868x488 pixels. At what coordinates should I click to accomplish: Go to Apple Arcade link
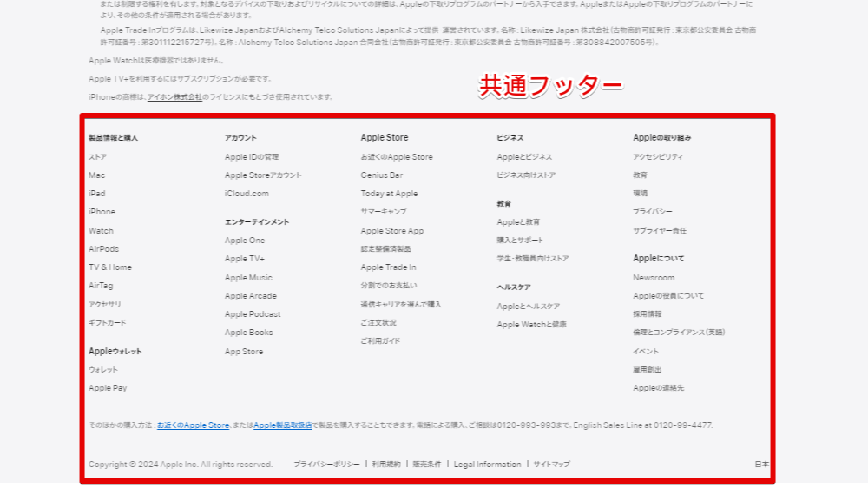251,296
